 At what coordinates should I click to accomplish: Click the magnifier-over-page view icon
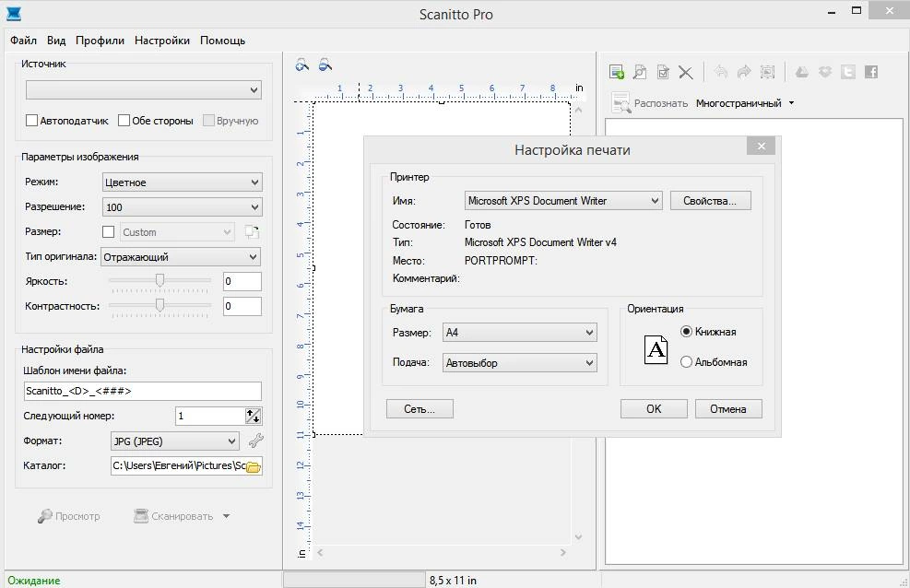[640, 72]
